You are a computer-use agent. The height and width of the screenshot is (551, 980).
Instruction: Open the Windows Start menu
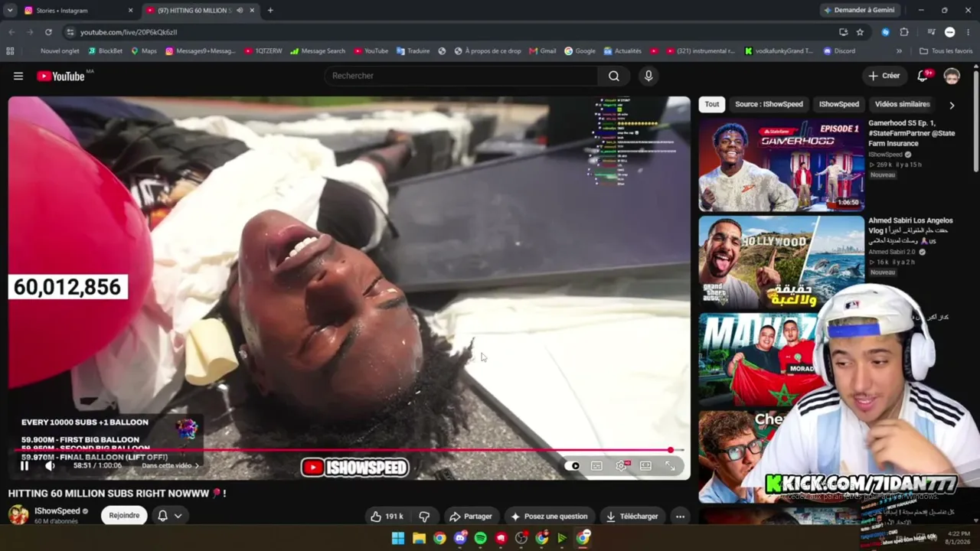(398, 538)
